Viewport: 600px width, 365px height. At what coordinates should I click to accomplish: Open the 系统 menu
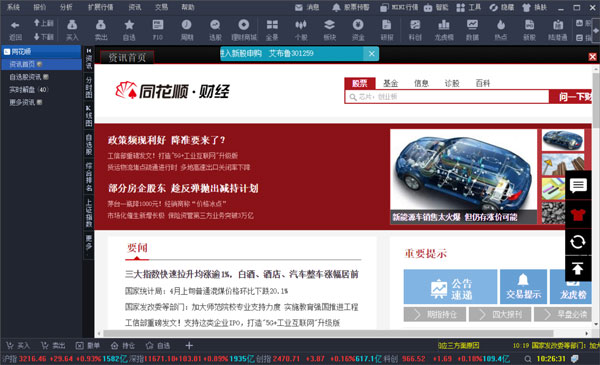[13, 7]
